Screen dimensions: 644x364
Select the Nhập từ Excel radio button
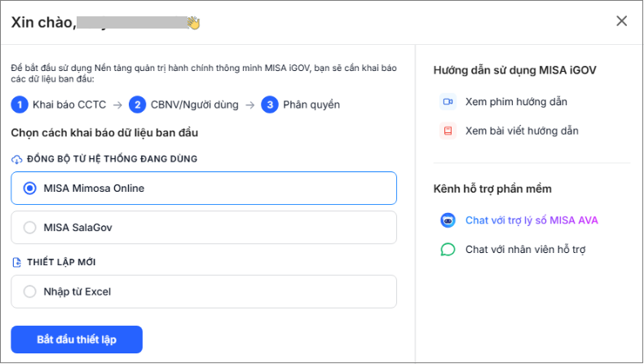click(x=29, y=291)
